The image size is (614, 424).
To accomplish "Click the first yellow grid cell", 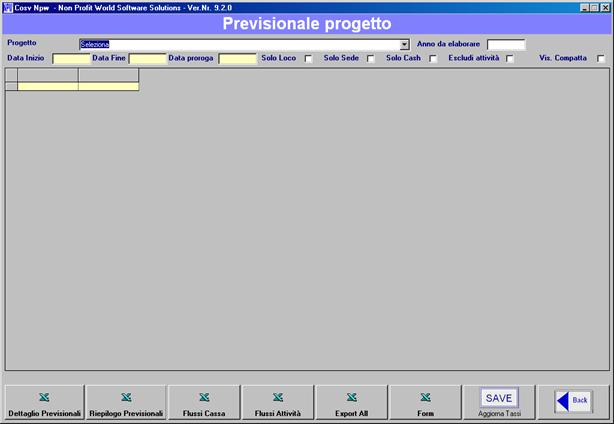I will 48,87.
